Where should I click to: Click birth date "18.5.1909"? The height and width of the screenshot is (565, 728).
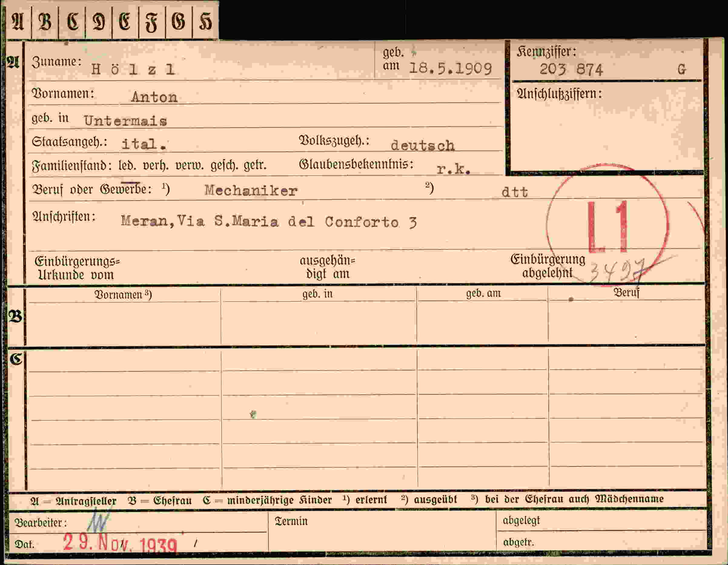(x=450, y=68)
